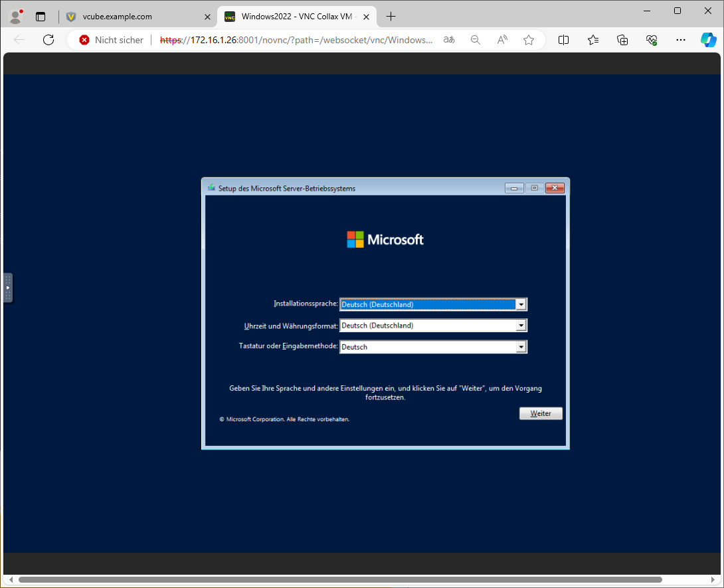Open the Tastatur oder Eingabemethode dropdown
Screen dimensions: 724x588
433,347
